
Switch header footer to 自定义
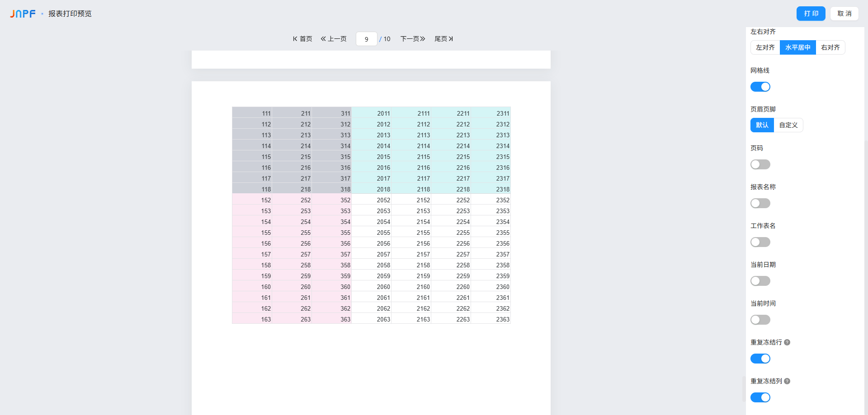pos(788,125)
